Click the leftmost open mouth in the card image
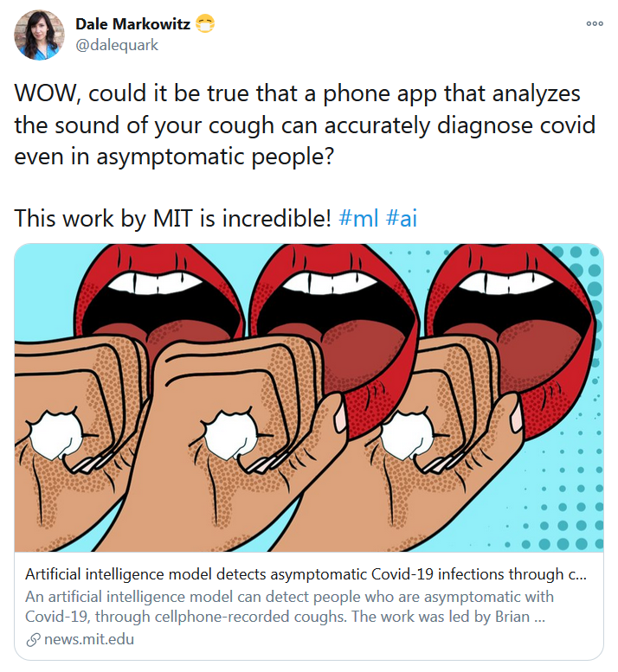Screen dimensions: 618x672 click(x=159, y=296)
